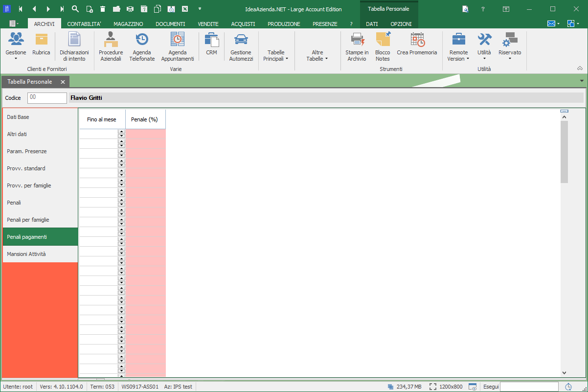Expand Altre Tabelle dropdown
The width and height of the screenshot is (588, 392).
pyautogui.click(x=317, y=55)
